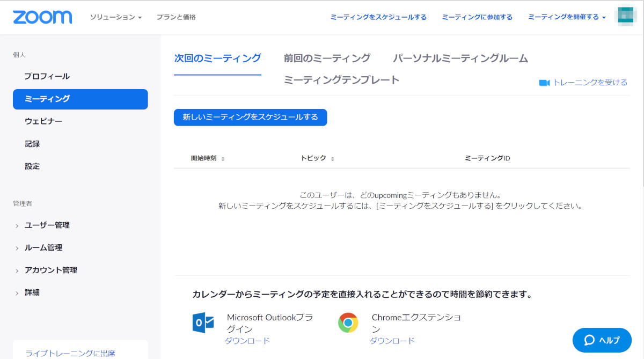Click 新しいミーティングをスケジュールする button
Viewport: 644px width, 359px height.
250,117
